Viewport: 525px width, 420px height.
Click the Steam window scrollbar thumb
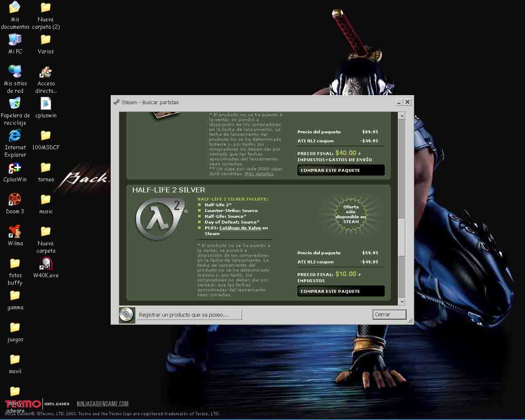402,238
